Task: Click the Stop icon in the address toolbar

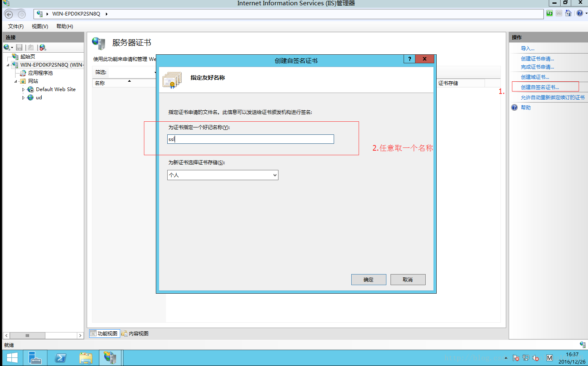Action: click(x=559, y=13)
